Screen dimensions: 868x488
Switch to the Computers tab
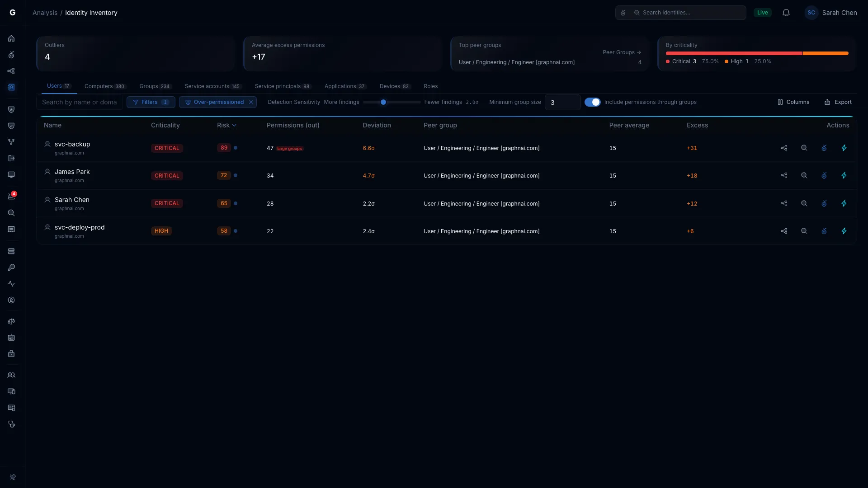pos(105,86)
